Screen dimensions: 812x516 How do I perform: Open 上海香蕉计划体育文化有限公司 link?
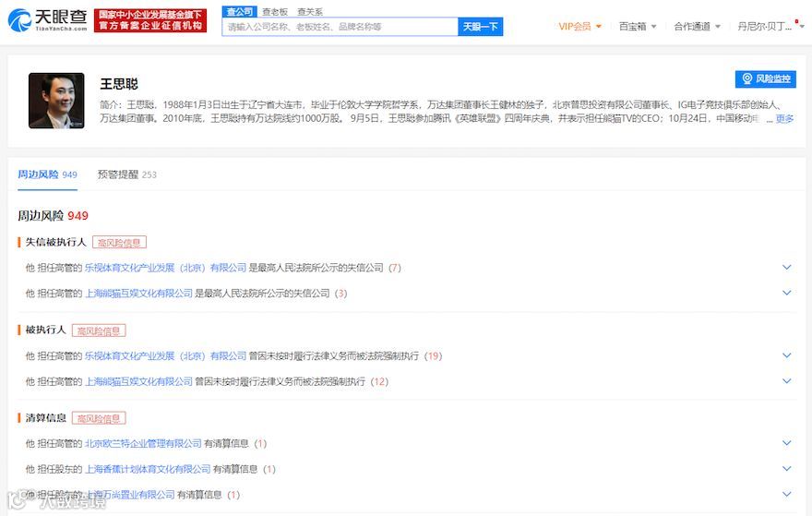pyautogui.click(x=148, y=469)
